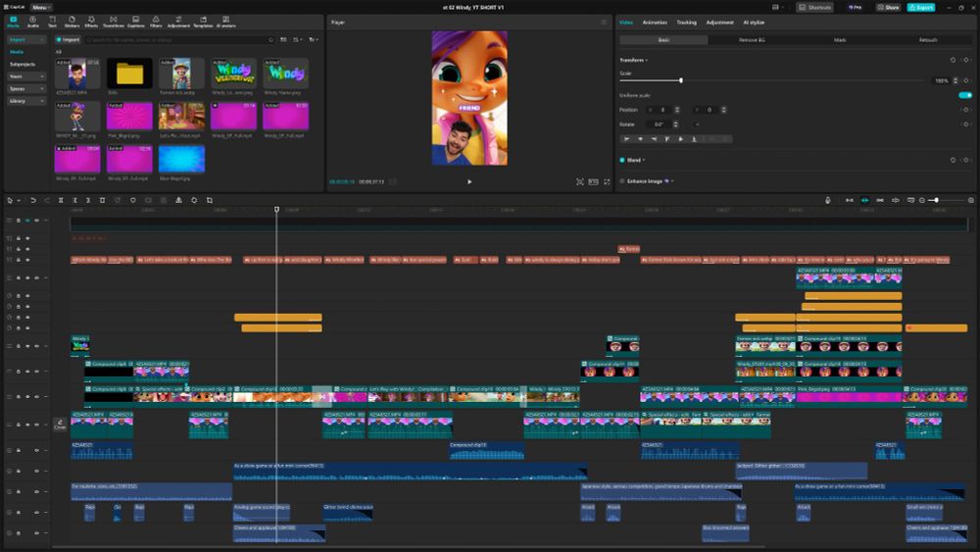Switch to the Animation tab
The height and width of the screenshot is (552, 980).
[x=655, y=22]
